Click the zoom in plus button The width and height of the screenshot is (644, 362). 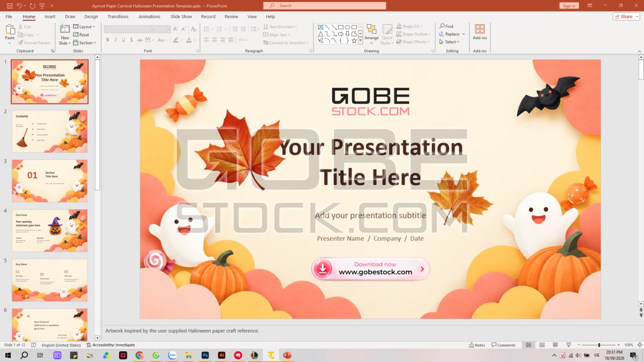(x=619, y=345)
